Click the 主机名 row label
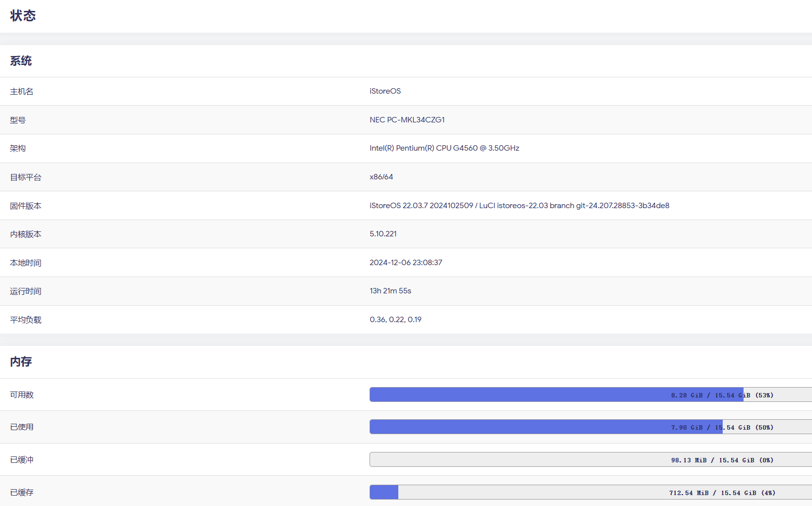This screenshot has width=812, height=506. point(22,91)
